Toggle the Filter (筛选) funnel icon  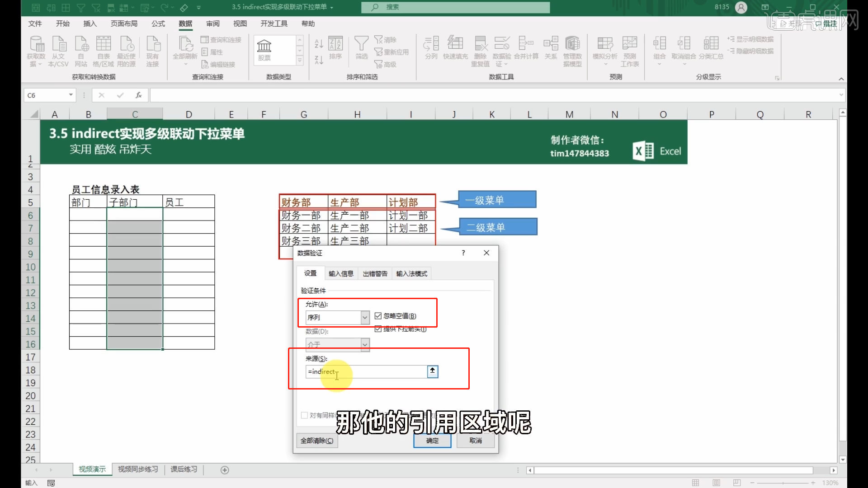click(361, 48)
